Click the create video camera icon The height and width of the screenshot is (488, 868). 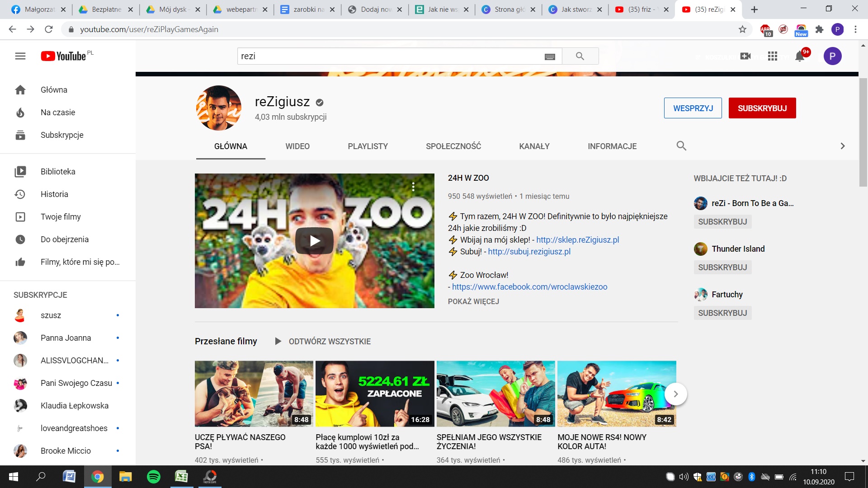pyautogui.click(x=745, y=56)
